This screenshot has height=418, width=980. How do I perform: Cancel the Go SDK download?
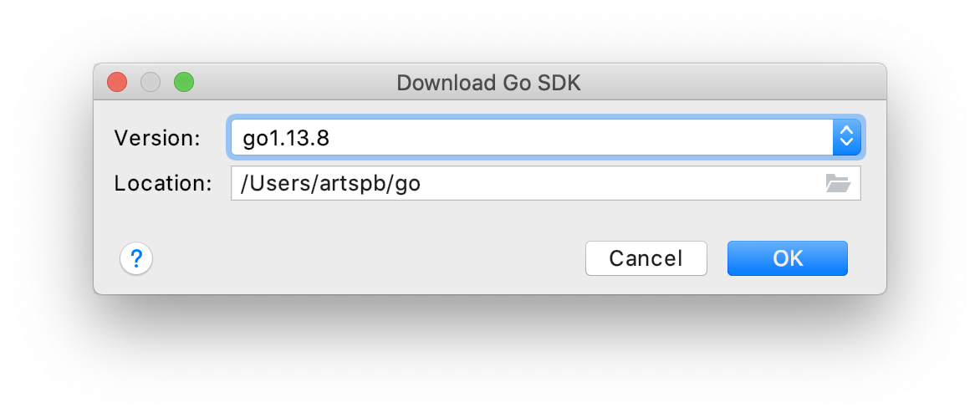646,258
